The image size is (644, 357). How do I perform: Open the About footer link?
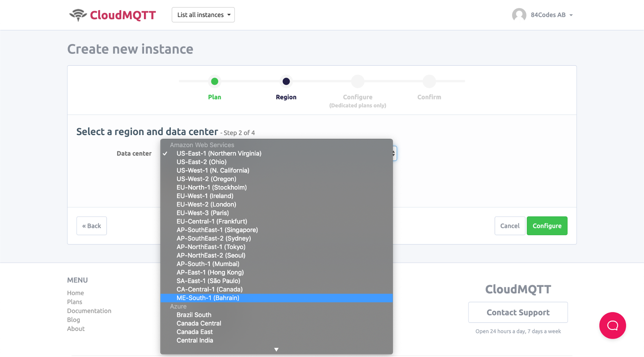click(76, 329)
